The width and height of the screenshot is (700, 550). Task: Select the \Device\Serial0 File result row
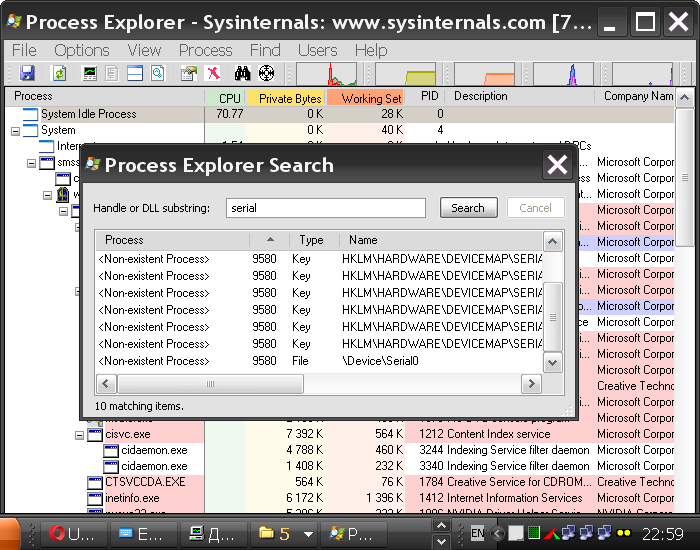(319, 361)
